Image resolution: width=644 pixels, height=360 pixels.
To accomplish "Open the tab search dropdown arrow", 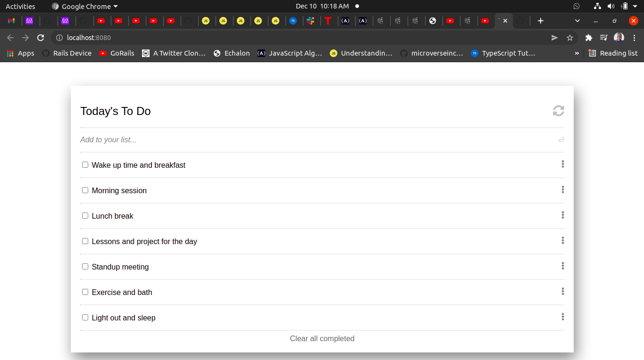I will coord(577,21).
